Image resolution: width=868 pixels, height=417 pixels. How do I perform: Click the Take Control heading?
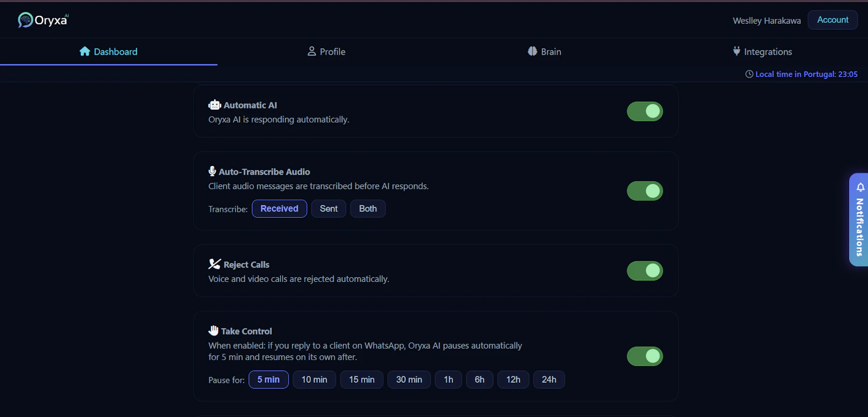click(x=246, y=331)
